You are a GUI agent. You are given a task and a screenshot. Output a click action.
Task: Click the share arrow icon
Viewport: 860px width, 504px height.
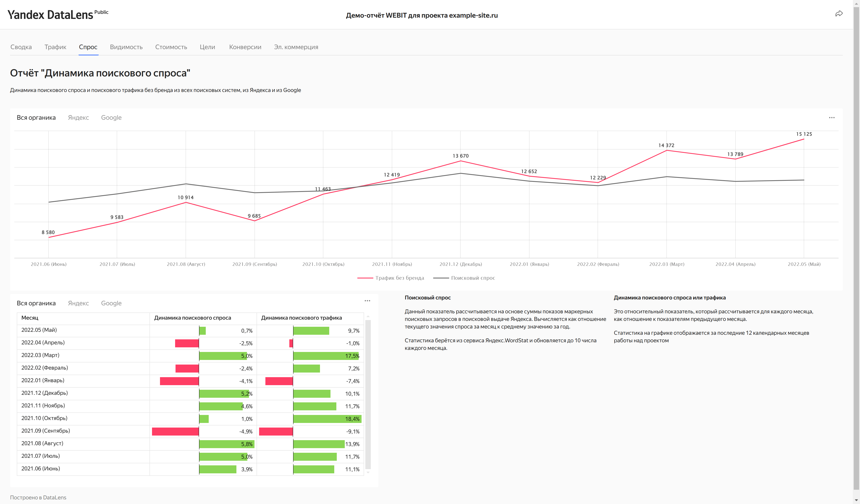click(x=839, y=14)
